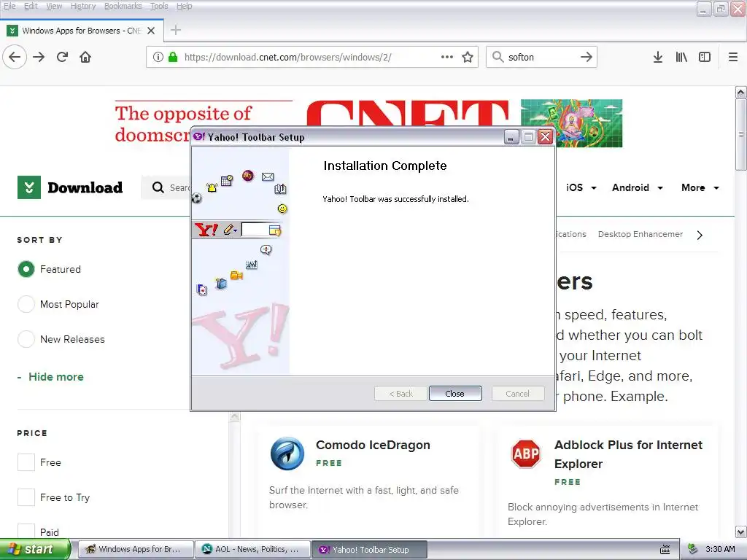This screenshot has height=560, width=747.
Task: Check the Paid price filter
Action: coord(26,531)
